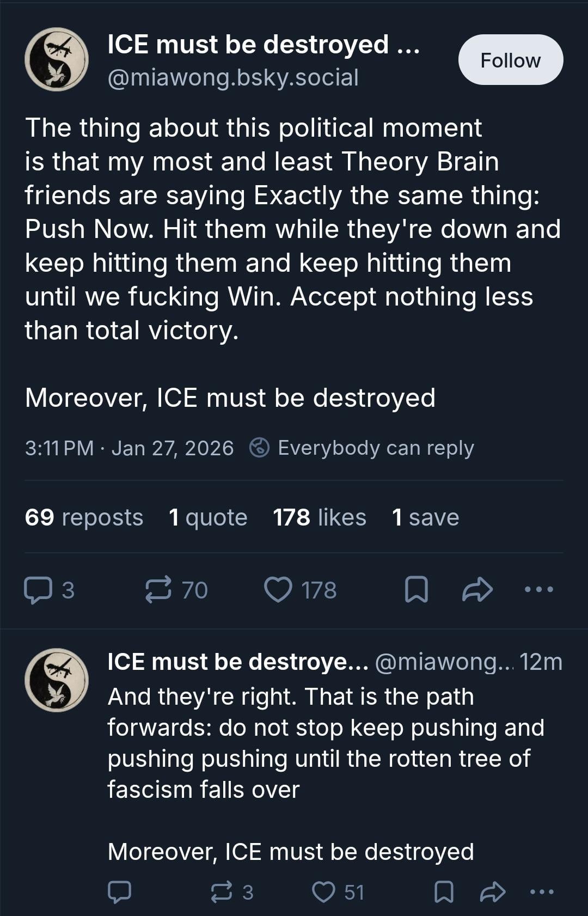Image resolution: width=588 pixels, height=916 pixels.
Task: Reply to the main post
Action: (37, 590)
